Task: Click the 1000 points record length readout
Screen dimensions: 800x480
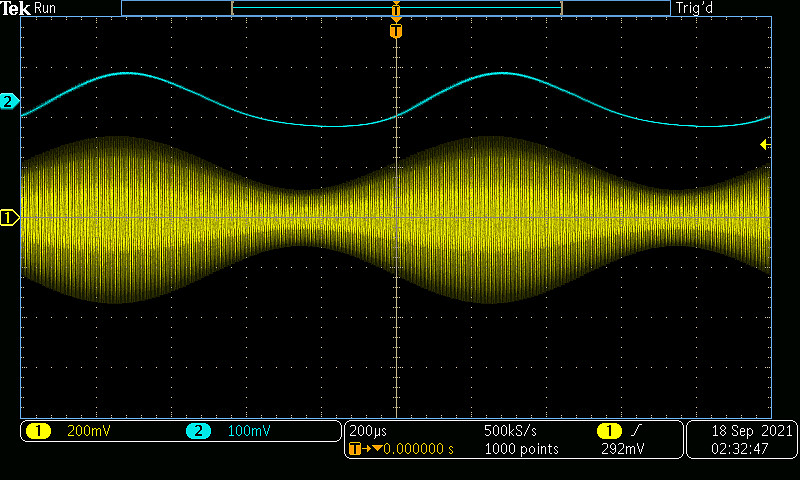Action: 521,449
